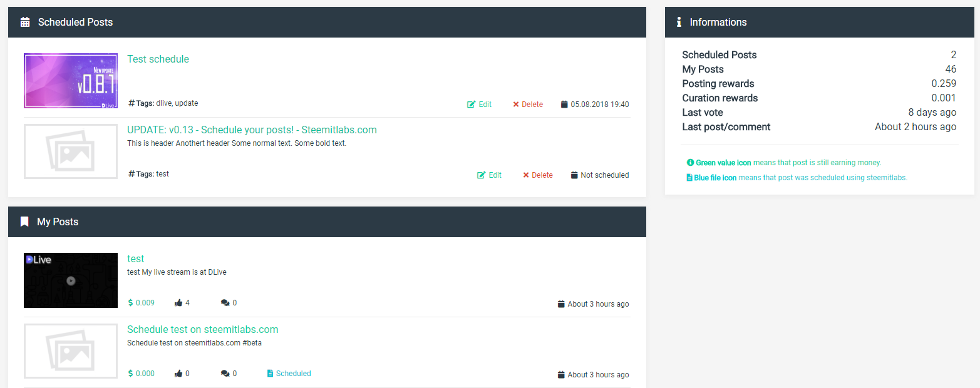Click the Green value icon legend text
The image size is (980, 388).
click(788, 162)
